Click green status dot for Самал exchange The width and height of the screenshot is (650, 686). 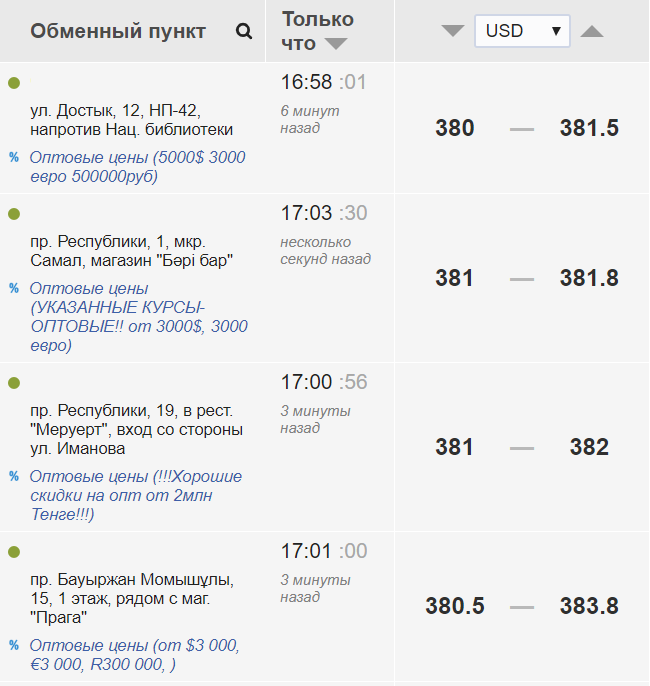coord(14,214)
